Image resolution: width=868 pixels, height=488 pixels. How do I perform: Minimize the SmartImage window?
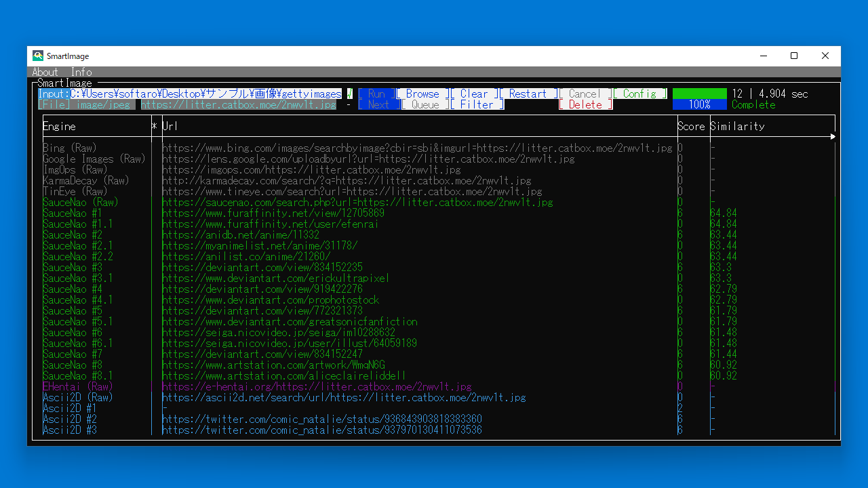tap(763, 56)
